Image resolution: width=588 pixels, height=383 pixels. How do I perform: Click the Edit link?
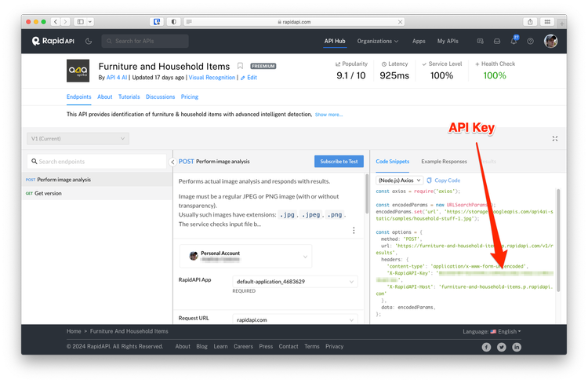(x=249, y=78)
